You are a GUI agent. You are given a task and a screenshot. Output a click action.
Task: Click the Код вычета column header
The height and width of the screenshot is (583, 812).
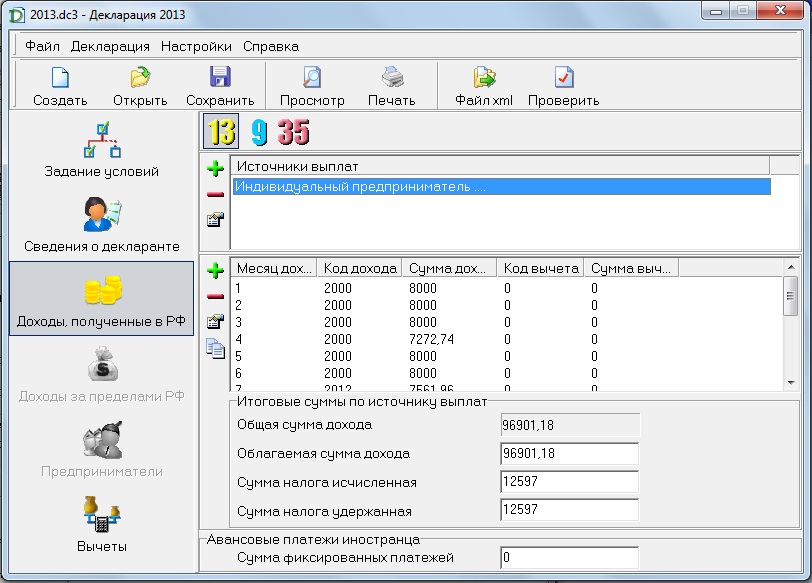tap(540, 268)
